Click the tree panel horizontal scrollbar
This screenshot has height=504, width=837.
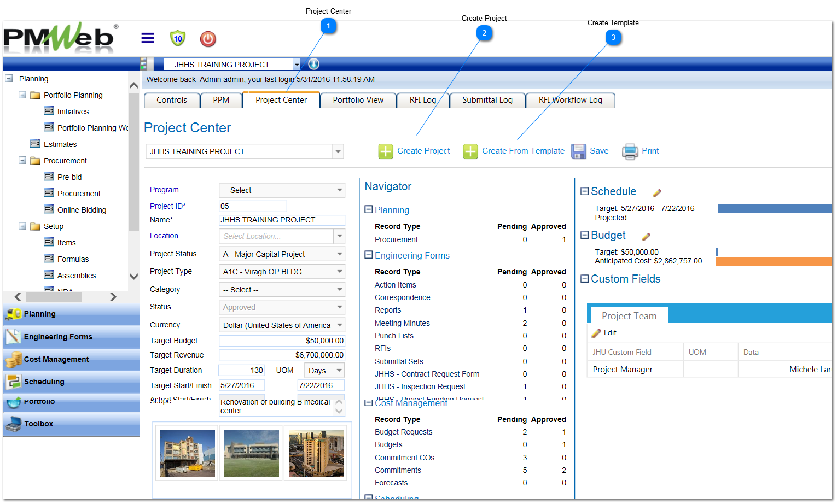tap(54, 297)
